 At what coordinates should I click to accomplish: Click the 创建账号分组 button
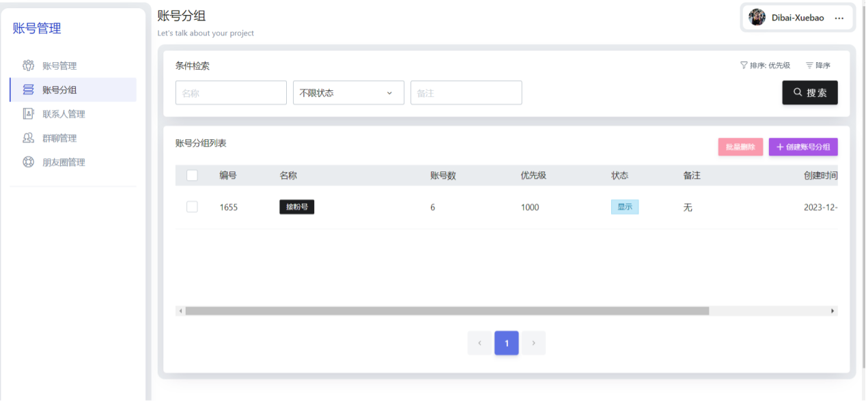[802, 147]
